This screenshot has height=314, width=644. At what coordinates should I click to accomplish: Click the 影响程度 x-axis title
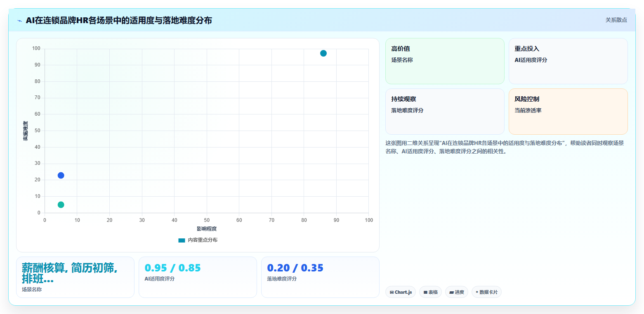click(207, 228)
